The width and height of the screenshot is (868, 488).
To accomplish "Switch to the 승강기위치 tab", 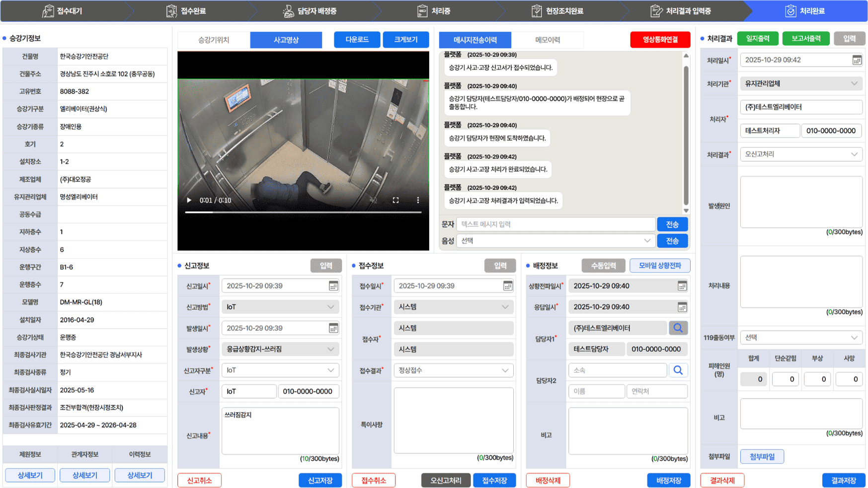I will tap(214, 40).
